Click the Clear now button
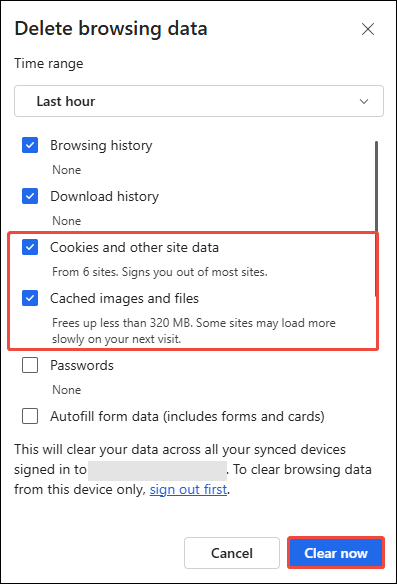 click(336, 553)
